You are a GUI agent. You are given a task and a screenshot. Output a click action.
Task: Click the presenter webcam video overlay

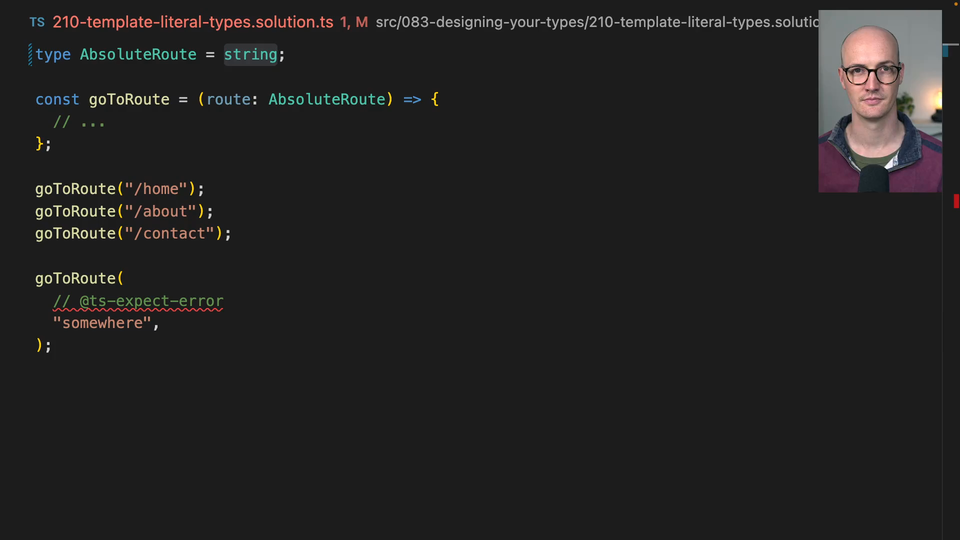coord(880,101)
